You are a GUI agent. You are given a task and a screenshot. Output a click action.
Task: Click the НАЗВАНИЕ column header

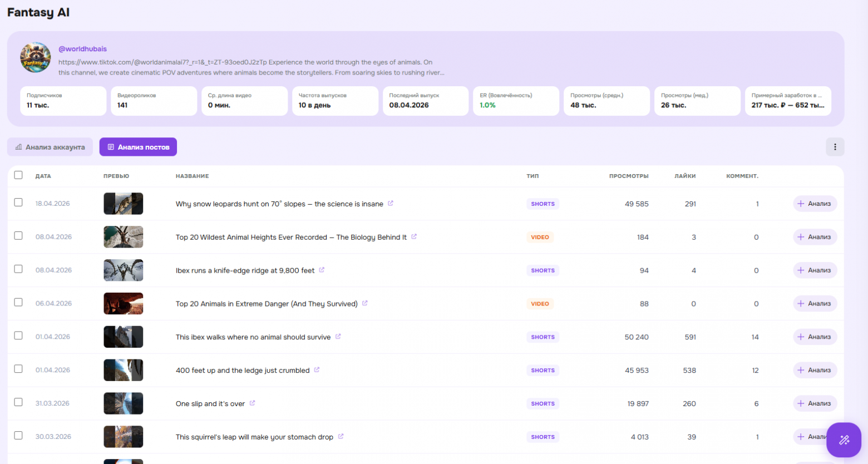193,176
